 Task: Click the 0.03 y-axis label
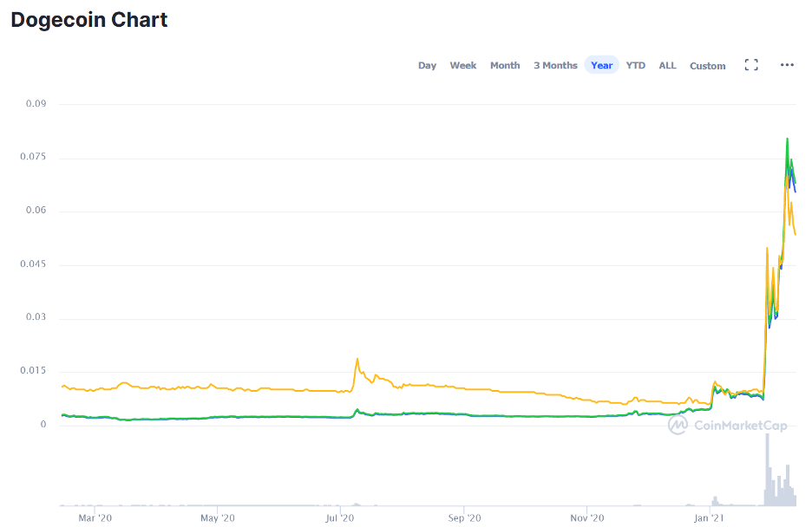pyautogui.click(x=36, y=317)
